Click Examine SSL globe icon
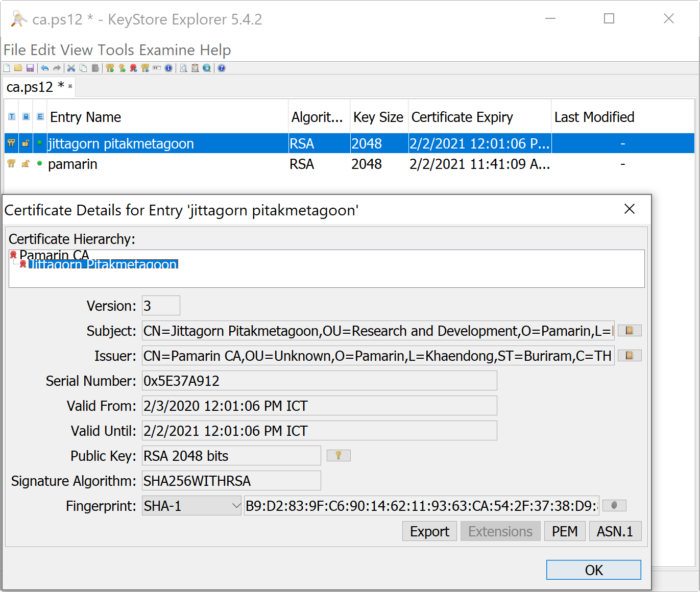This screenshot has height=592, width=700. click(x=207, y=68)
